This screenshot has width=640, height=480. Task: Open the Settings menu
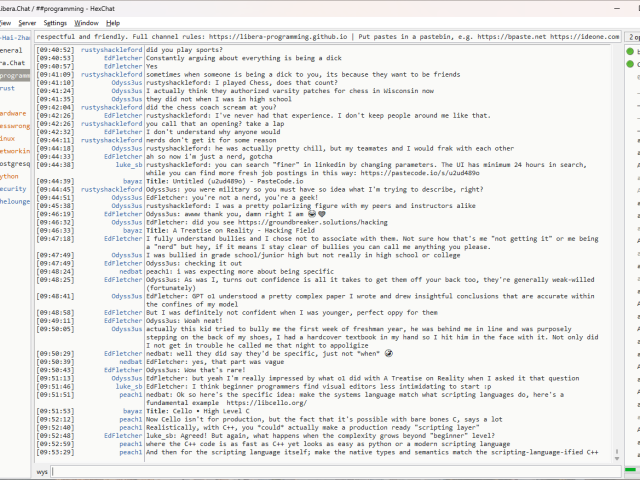[56, 22]
